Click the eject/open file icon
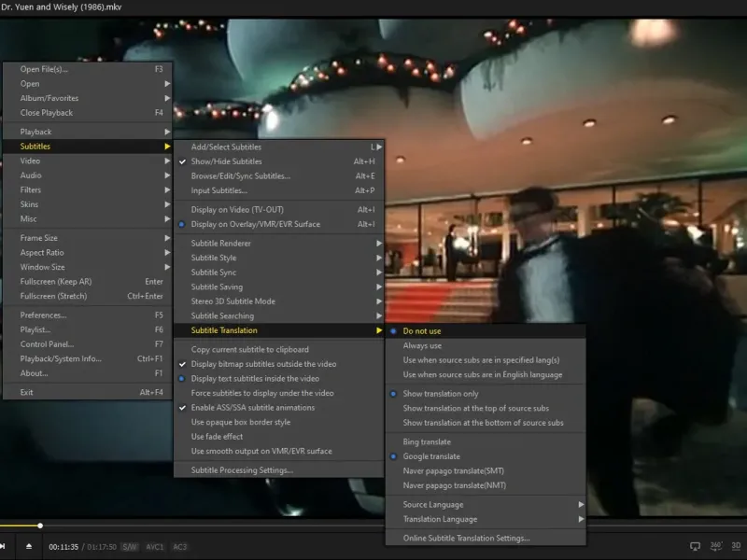Viewport: 747px width, 560px height. tap(28, 546)
